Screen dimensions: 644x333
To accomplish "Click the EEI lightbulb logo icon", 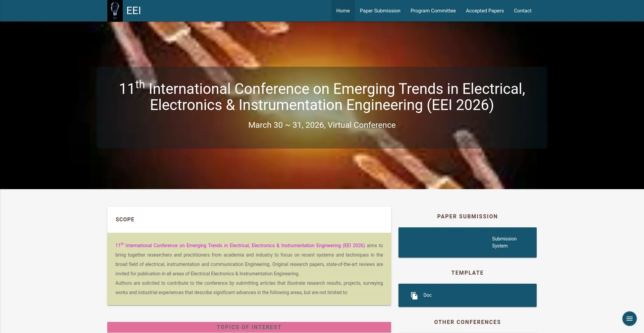I will point(115,10).
